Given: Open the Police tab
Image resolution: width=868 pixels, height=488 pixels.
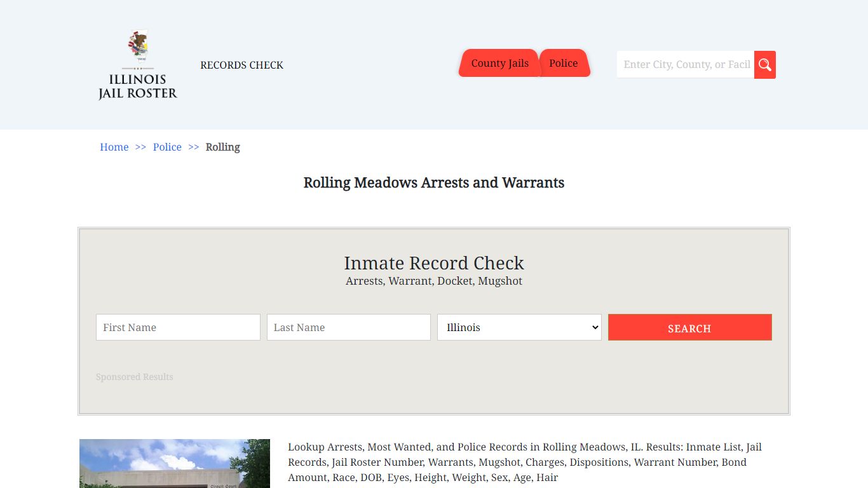Looking at the screenshot, I should click(564, 63).
